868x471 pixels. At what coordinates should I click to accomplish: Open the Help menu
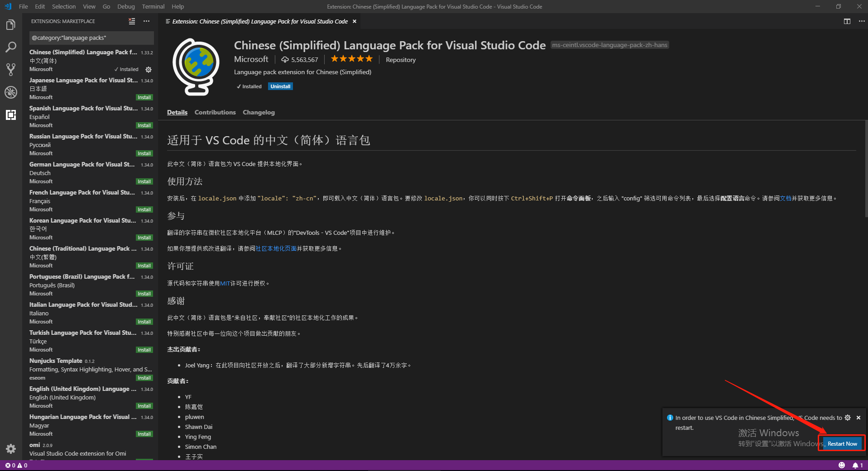point(178,6)
